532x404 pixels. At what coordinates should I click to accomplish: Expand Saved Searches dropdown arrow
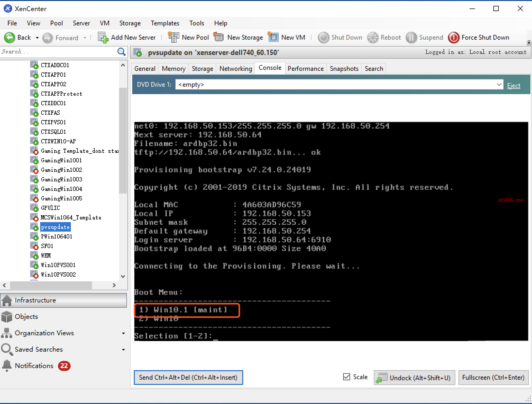point(123,350)
